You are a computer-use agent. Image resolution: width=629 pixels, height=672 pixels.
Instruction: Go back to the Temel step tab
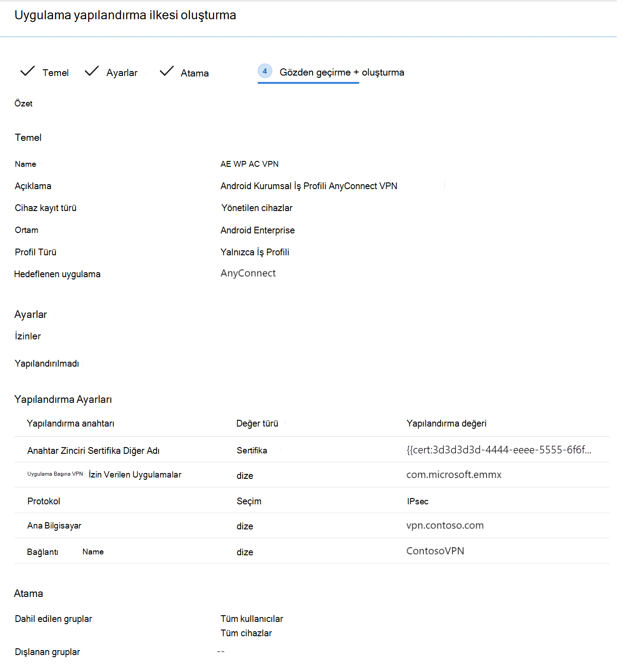(x=55, y=73)
